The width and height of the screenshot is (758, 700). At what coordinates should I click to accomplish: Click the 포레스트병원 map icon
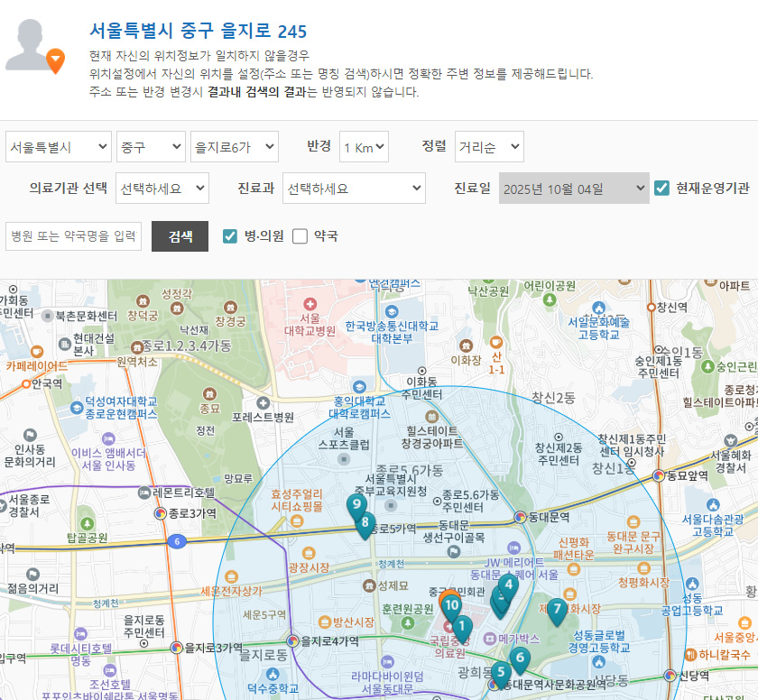263,403
